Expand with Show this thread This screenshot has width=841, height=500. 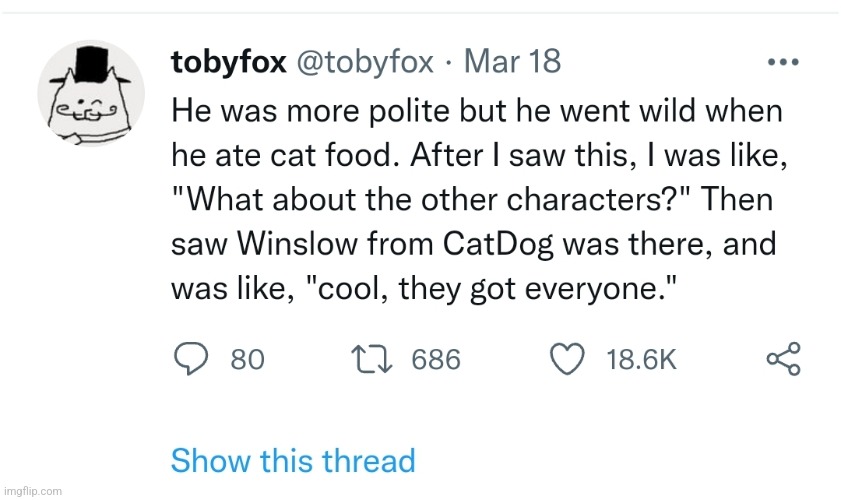[x=293, y=460]
